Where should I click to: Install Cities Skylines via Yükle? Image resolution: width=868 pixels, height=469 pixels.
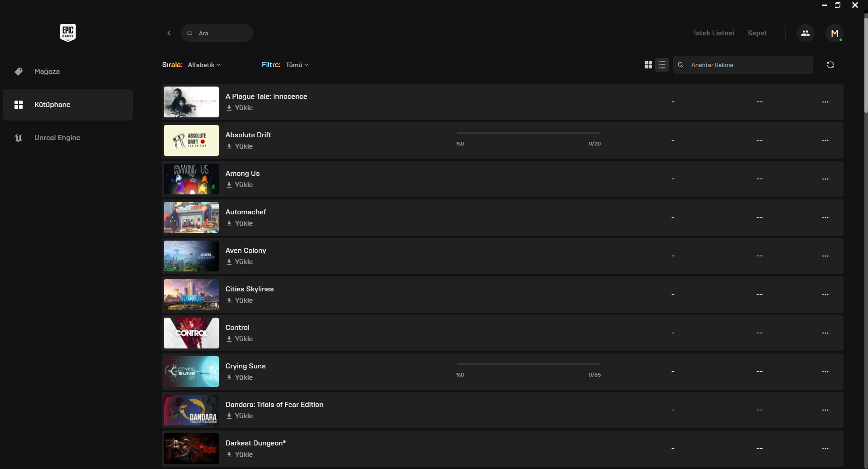pyautogui.click(x=240, y=300)
